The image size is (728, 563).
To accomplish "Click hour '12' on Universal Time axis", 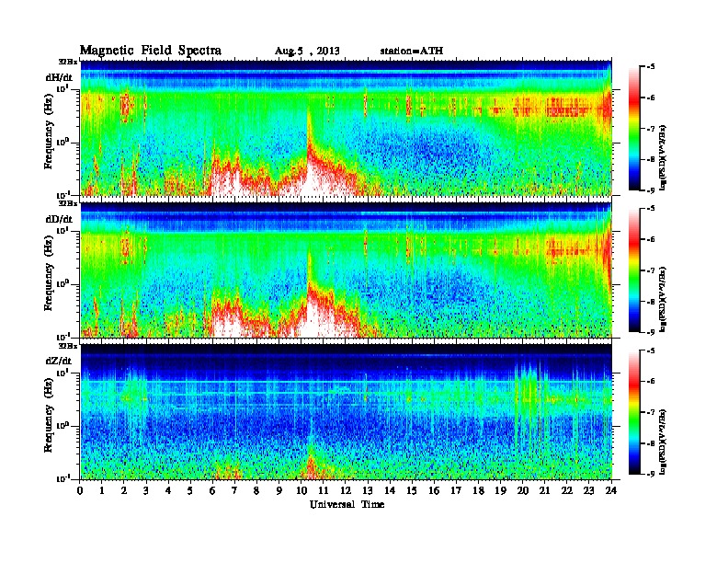I will coord(346,490).
